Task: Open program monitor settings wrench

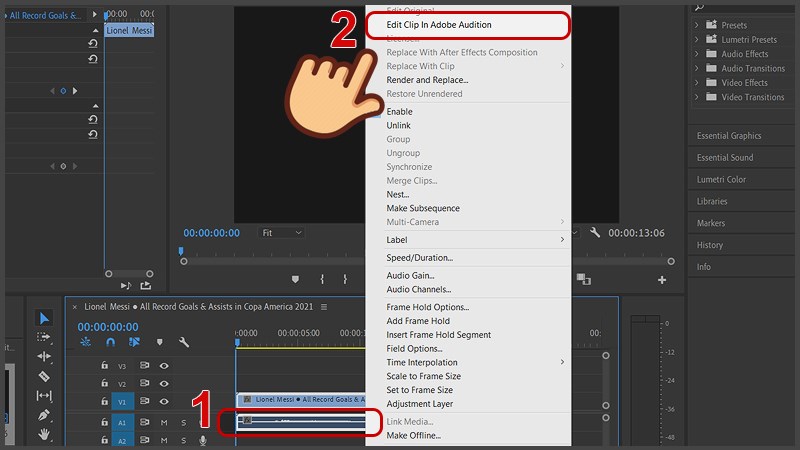Action: [595, 233]
